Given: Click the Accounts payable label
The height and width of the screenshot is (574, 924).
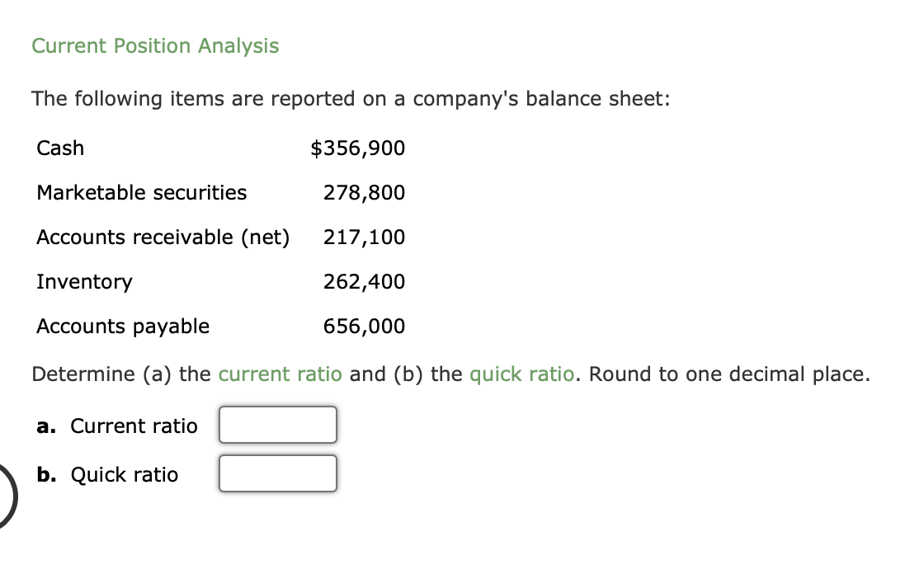Looking at the screenshot, I should click(x=122, y=326).
